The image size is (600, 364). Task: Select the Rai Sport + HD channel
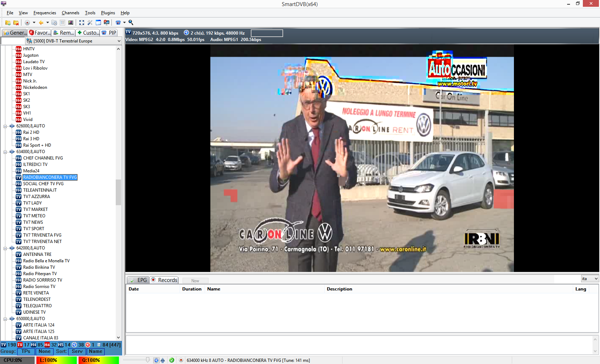point(37,145)
